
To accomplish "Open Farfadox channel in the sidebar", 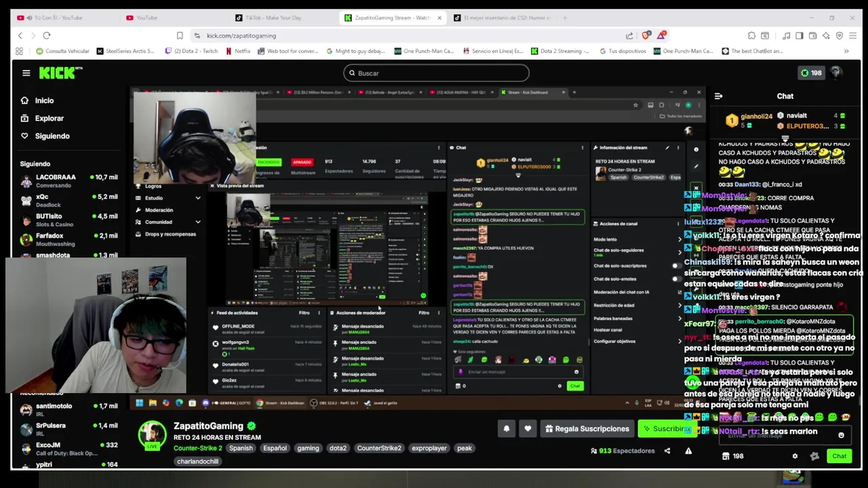I will pos(68,239).
